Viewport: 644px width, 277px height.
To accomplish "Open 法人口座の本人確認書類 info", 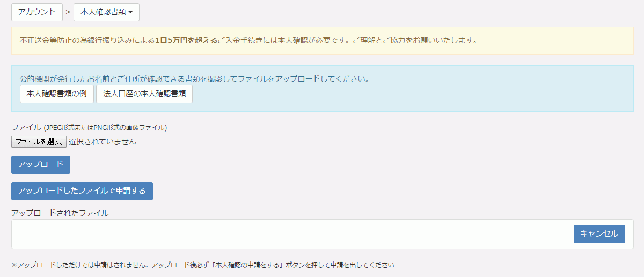I will pyautogui.click(x=144, y=94).
